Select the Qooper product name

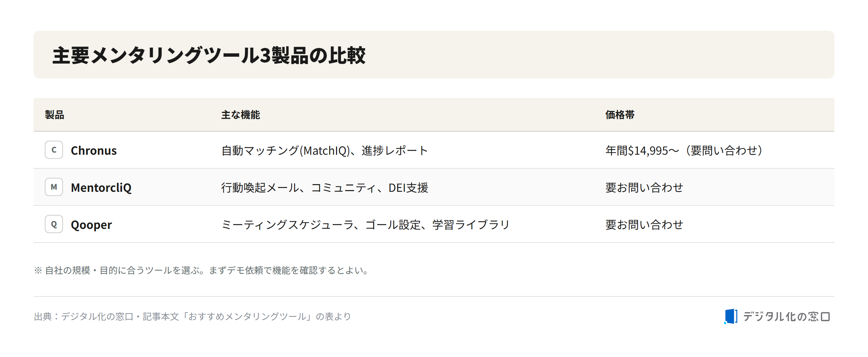(x=91, y=225)
